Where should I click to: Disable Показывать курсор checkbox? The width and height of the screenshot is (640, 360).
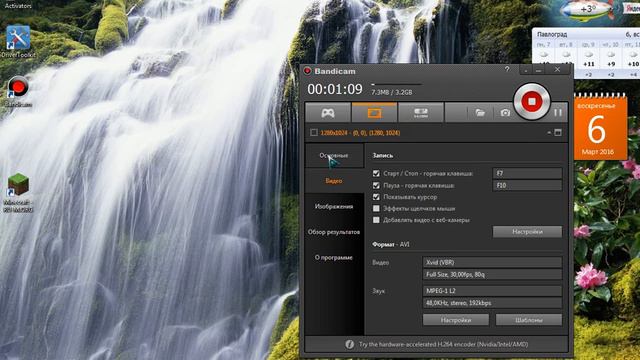point(376,197)
